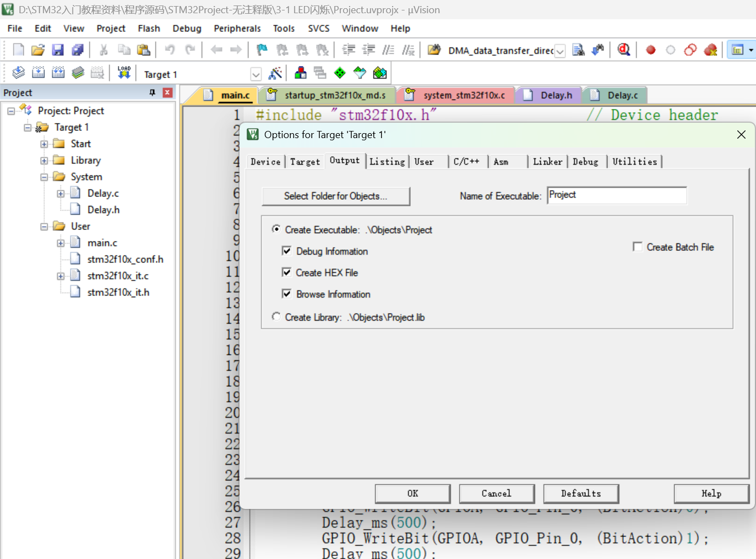Screen dimensions: 756x559
Task: Switch to the Target tab
Action: click(x=305, y=162)
